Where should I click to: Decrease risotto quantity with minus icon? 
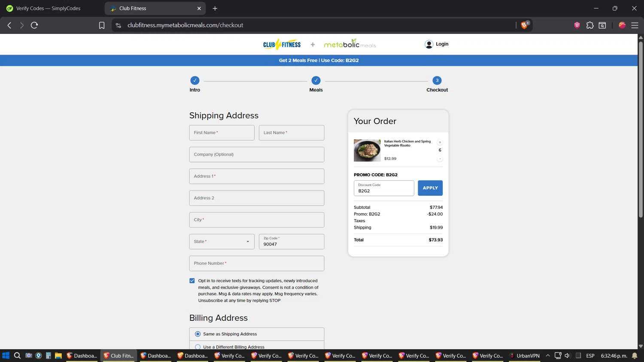tap(440, 159)
